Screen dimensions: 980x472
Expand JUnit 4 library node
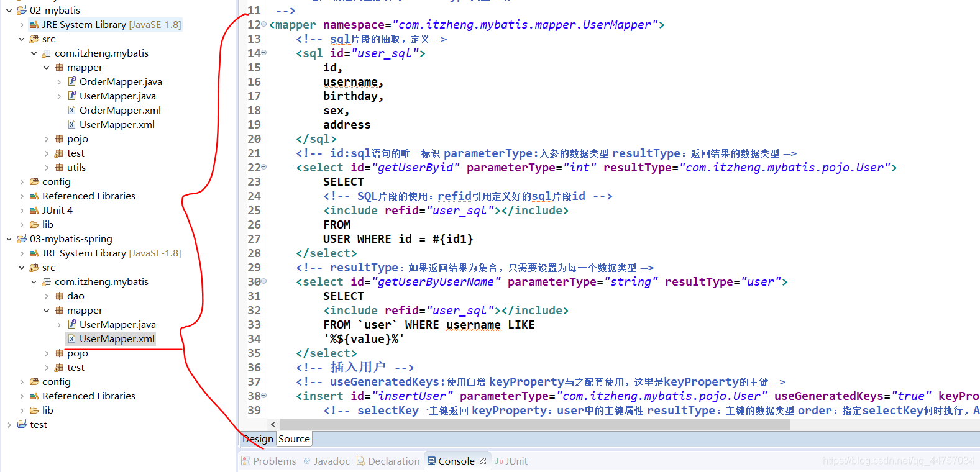click(x=22, y=211)
